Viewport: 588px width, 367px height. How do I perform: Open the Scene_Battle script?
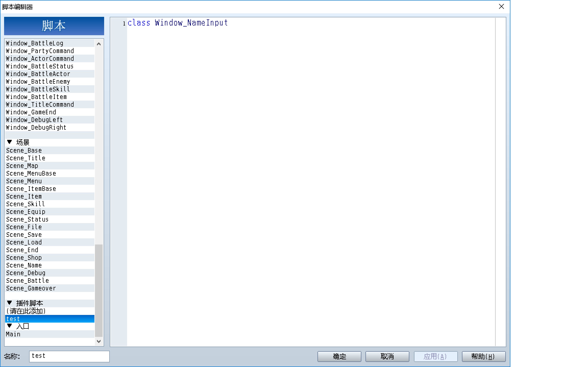click(50, 280)
